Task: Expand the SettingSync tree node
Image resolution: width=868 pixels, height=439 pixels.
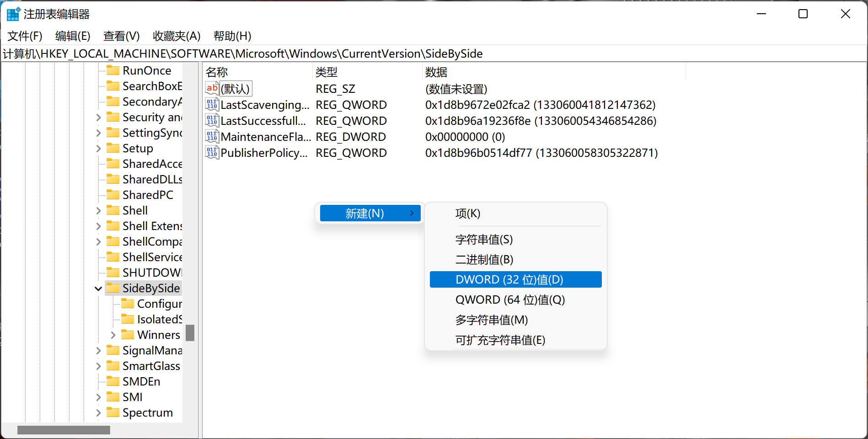Action: [x=98, y=133]
